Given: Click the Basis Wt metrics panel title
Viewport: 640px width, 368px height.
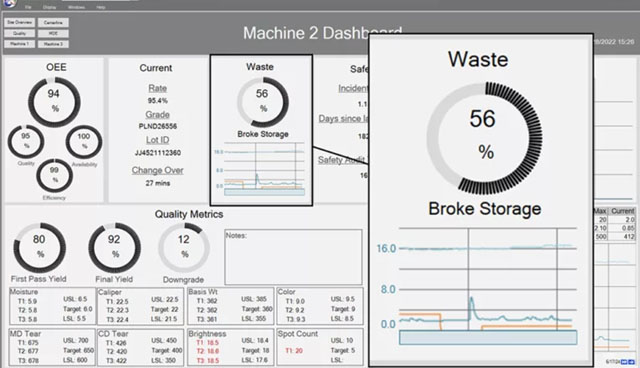Looking at the screenshot, I should [x=203, y=292].
